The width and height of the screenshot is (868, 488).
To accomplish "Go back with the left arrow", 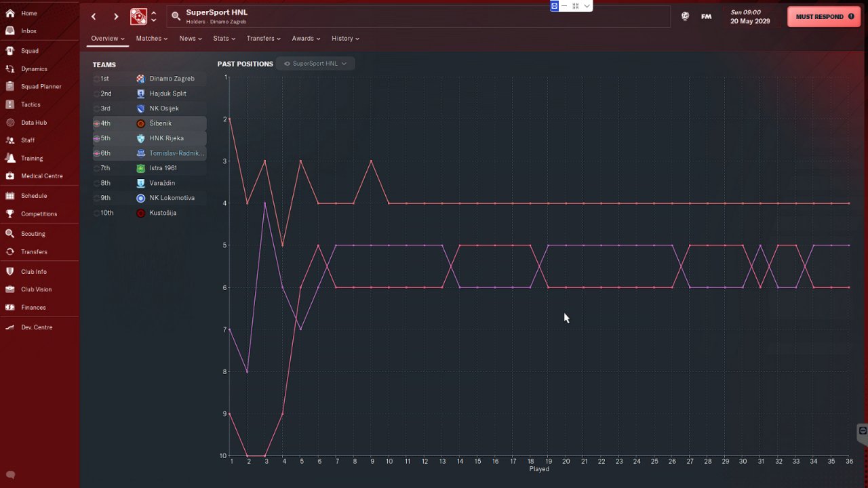I will (94, 16).
